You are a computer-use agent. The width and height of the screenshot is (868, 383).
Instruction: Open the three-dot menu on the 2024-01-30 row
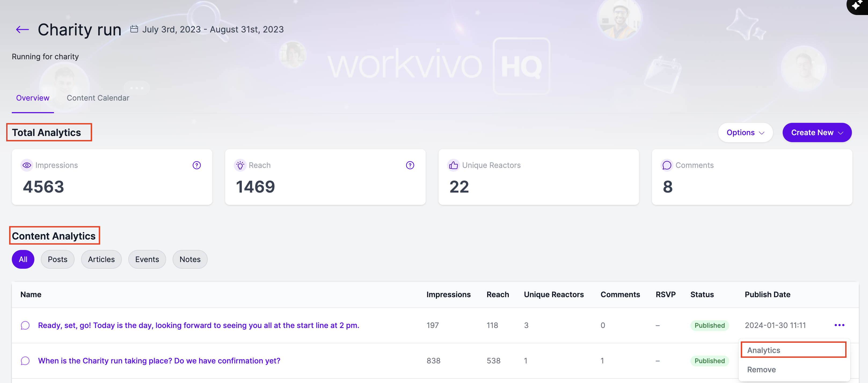(x=839, y=325)
